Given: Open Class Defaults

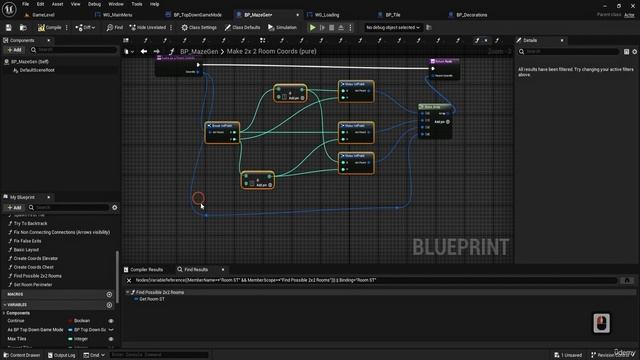Looking at the screenshot, I should coord(242,27).
